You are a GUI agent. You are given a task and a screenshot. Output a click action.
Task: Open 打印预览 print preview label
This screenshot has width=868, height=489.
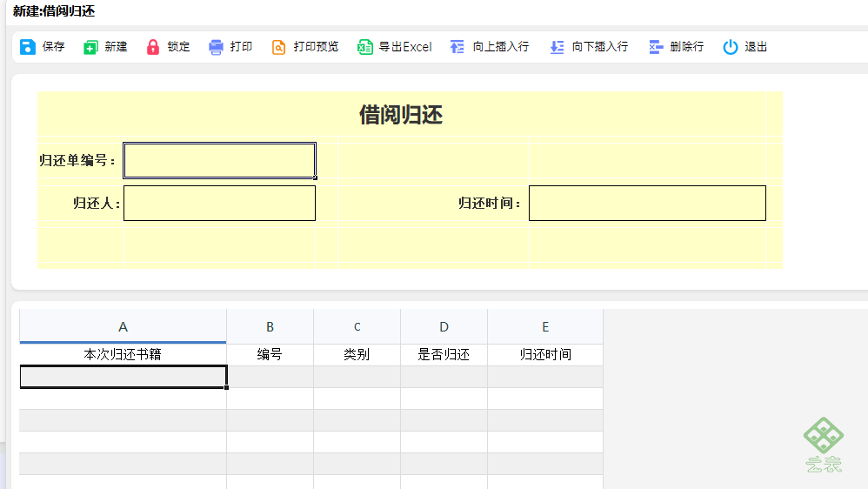[x=316, y=46]
